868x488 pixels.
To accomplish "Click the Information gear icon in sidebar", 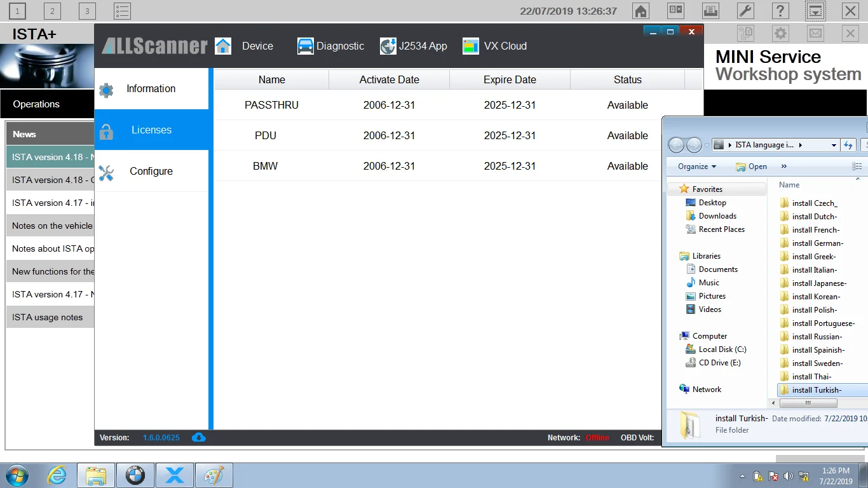I will pyautogui.click(x=106, y=90).
